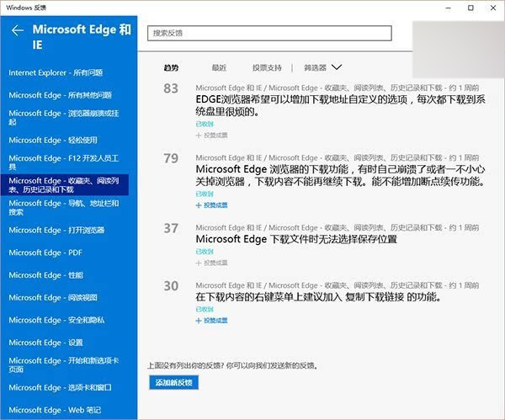Upvote the feedback with 30 votes
This screenshot has height=420, width=505.
tap(211, 321)
